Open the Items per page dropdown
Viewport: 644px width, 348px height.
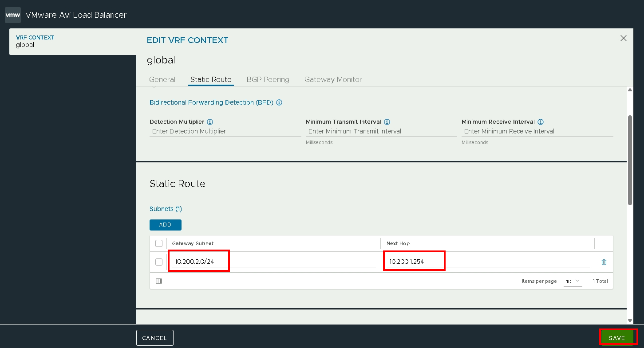[x=573, y=282]
